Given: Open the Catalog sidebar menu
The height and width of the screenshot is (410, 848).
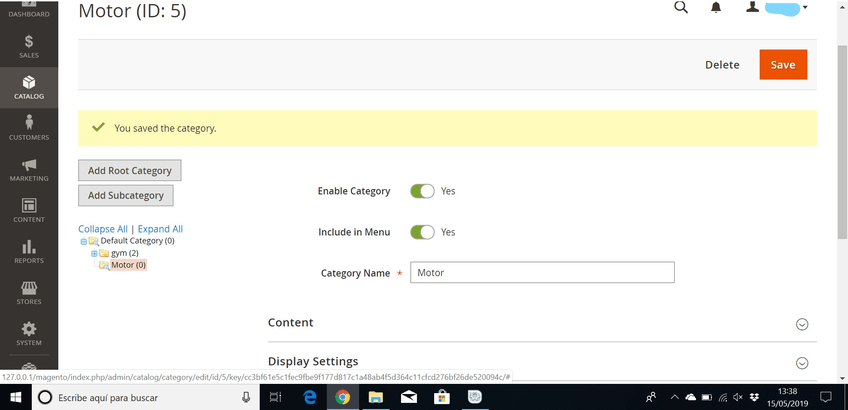Looking at the screenshot, I should (x=29, y=87).
